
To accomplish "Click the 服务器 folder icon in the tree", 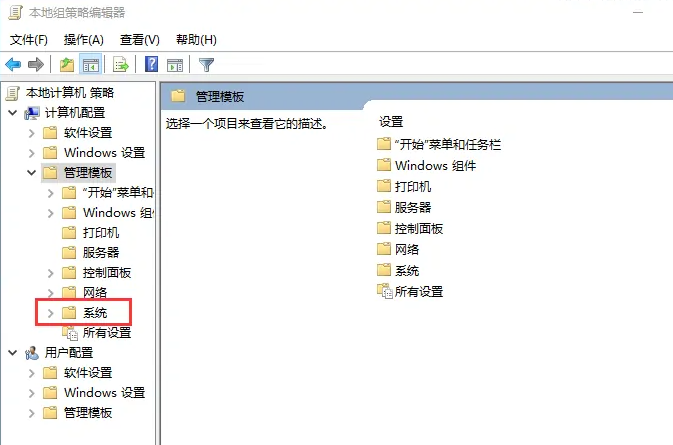I will point(69,252).
